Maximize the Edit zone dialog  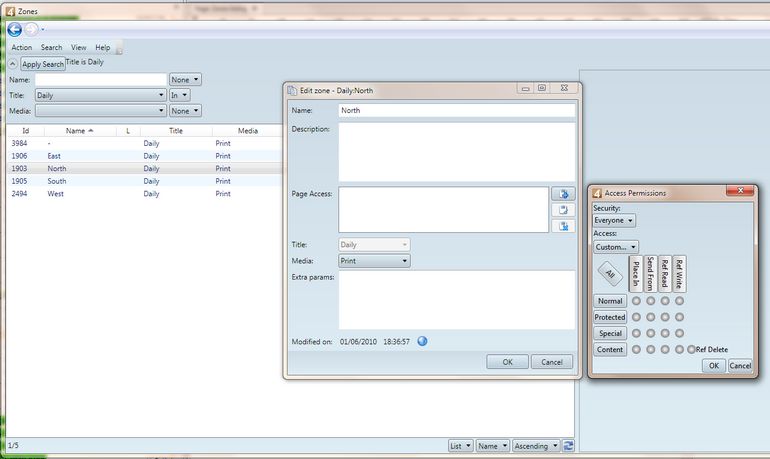click(542, 88)
